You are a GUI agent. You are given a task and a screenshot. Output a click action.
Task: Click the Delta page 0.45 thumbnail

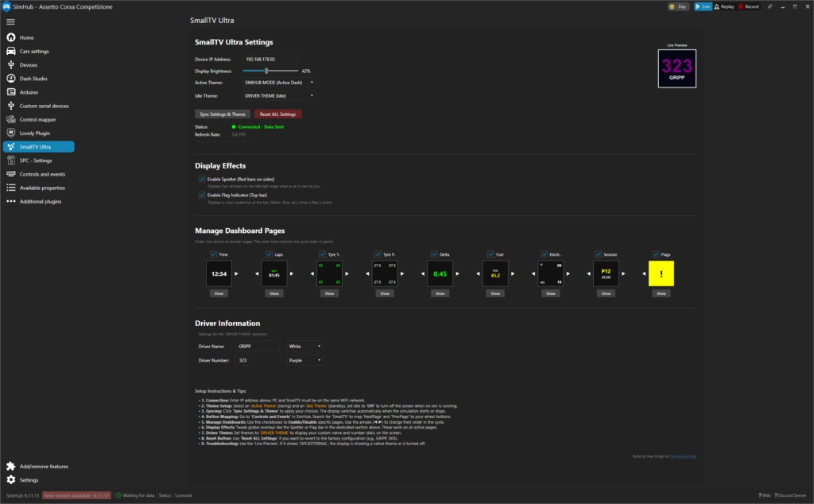[x=440, y=273]
